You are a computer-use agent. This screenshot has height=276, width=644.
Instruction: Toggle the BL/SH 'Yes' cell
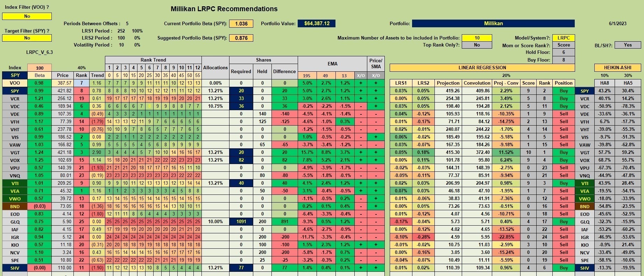click(628, 45)
